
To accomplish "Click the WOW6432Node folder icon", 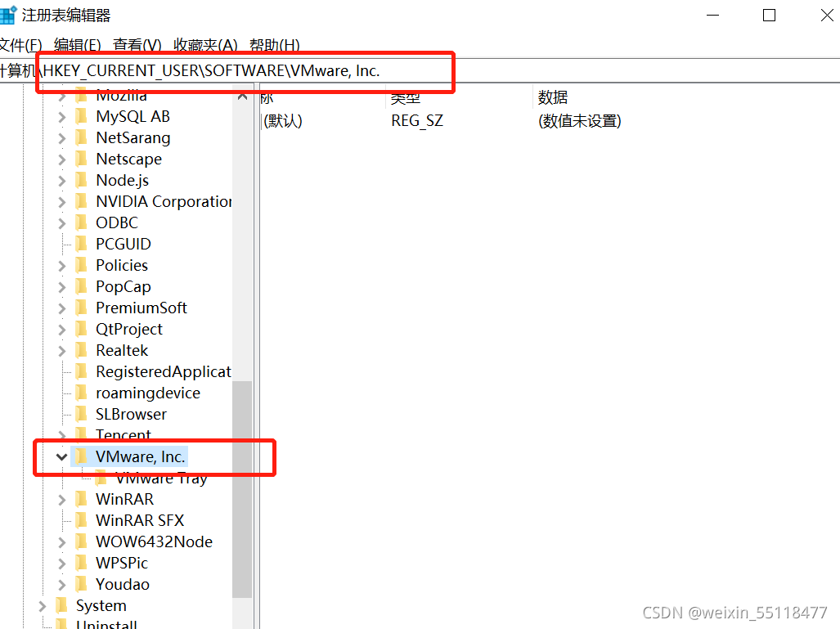I will point(82,541).
